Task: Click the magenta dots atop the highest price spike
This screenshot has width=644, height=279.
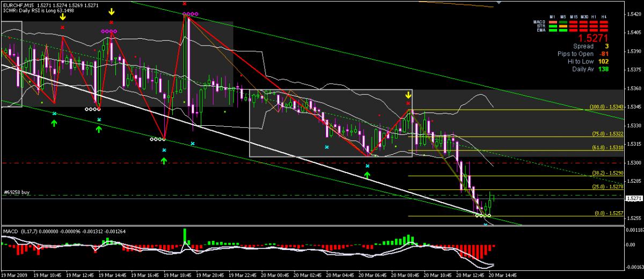Action: (190, 13)
